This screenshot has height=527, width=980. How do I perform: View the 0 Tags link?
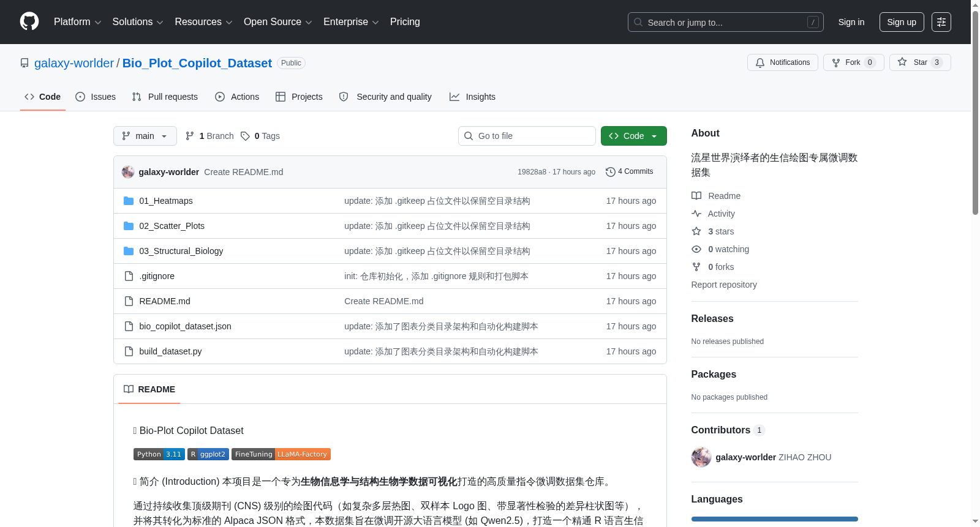[260, 136]
